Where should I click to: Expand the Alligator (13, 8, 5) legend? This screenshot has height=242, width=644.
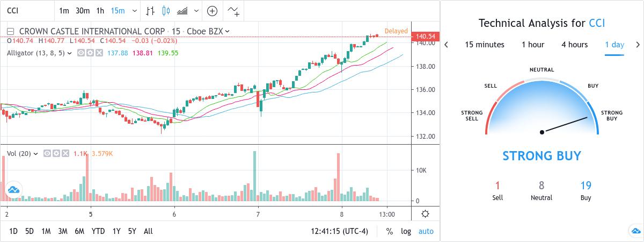point(69,53)
